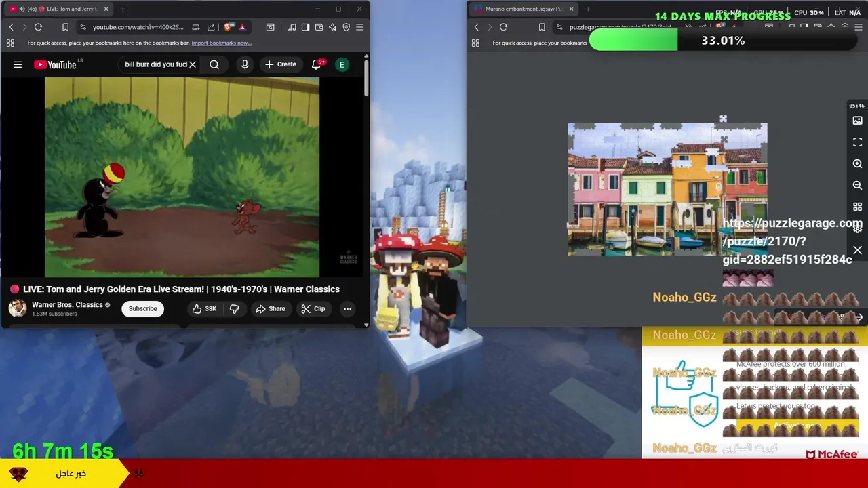The width and height of the screenshot is (868, 488).
Task: Open Brave Shields lion icon
Action: coord(229,27)
